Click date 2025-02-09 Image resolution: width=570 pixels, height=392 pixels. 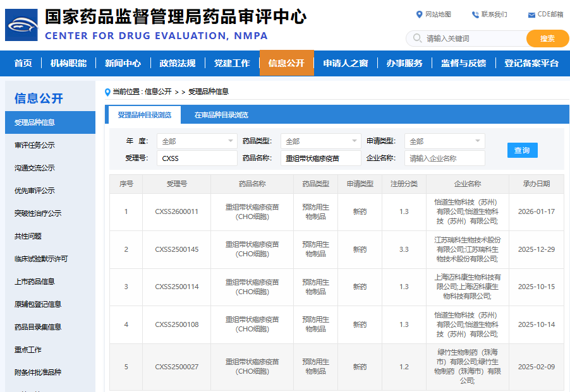tap(537, 367)
